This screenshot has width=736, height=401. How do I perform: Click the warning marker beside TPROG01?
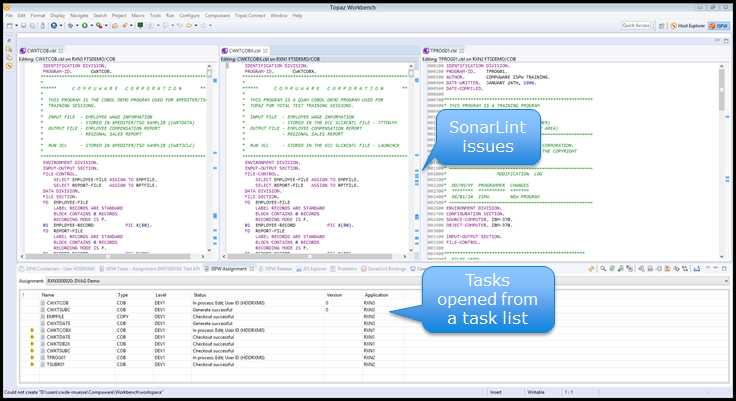[x=32, y=358]
